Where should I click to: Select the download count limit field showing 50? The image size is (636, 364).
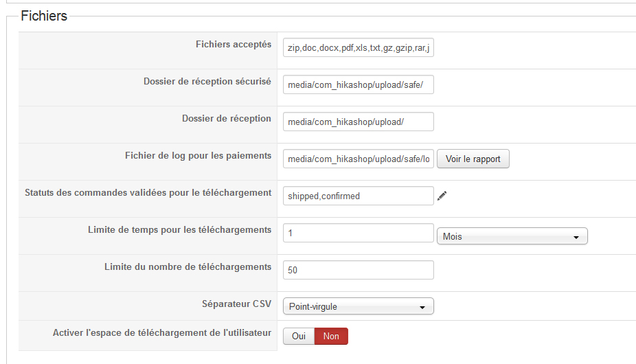tap(358, 270)
